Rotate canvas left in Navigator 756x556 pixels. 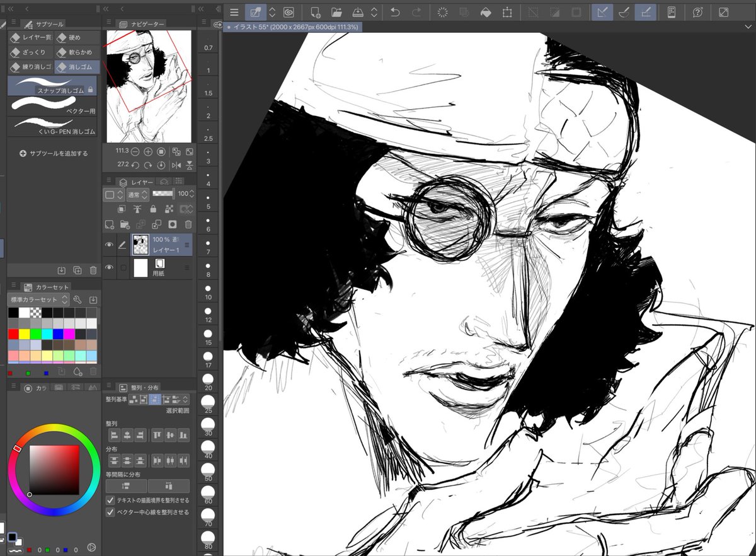tap(136, 165)
